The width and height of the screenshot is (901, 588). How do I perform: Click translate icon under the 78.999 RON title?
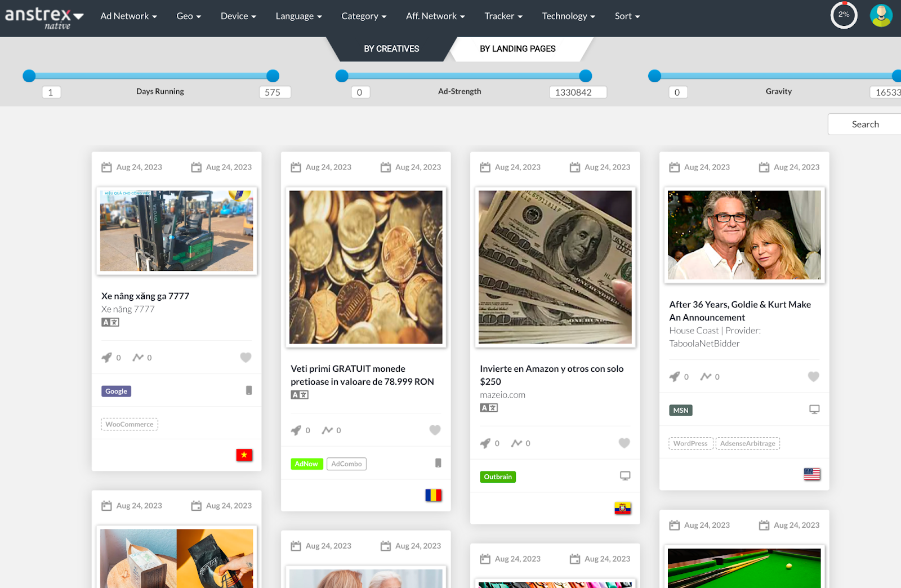[300, 395]
